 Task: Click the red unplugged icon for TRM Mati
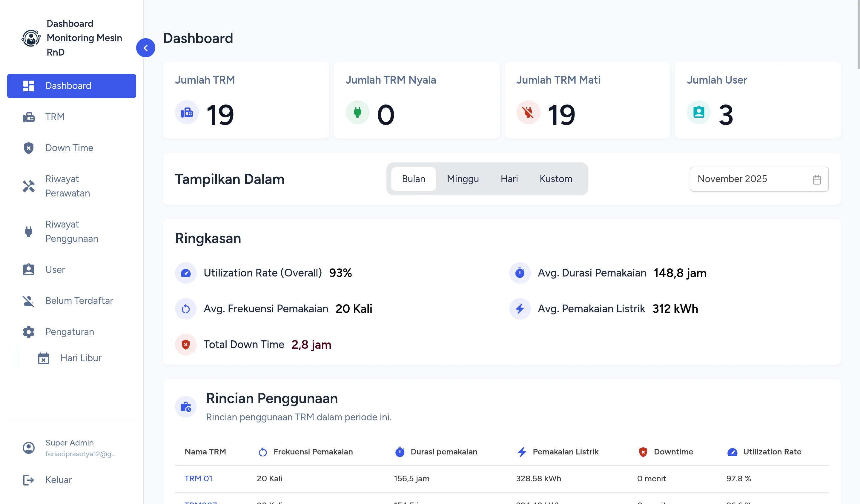(528, 112)
